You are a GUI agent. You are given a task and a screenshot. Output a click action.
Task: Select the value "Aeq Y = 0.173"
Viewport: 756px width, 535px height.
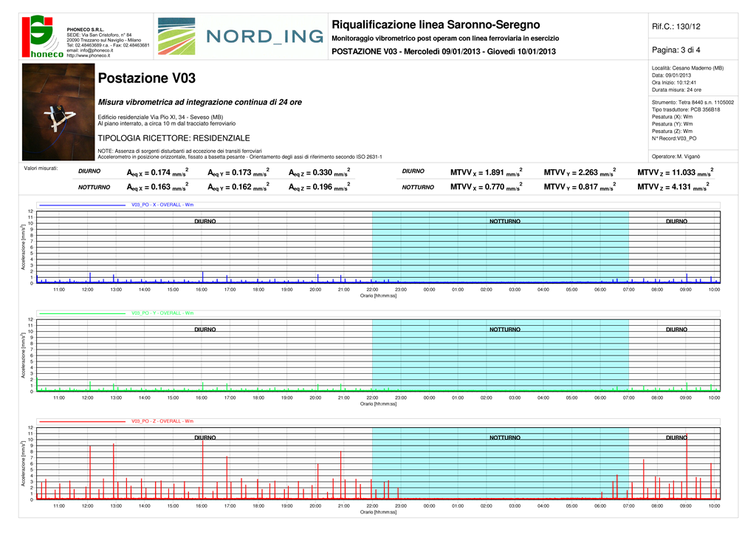238,173
